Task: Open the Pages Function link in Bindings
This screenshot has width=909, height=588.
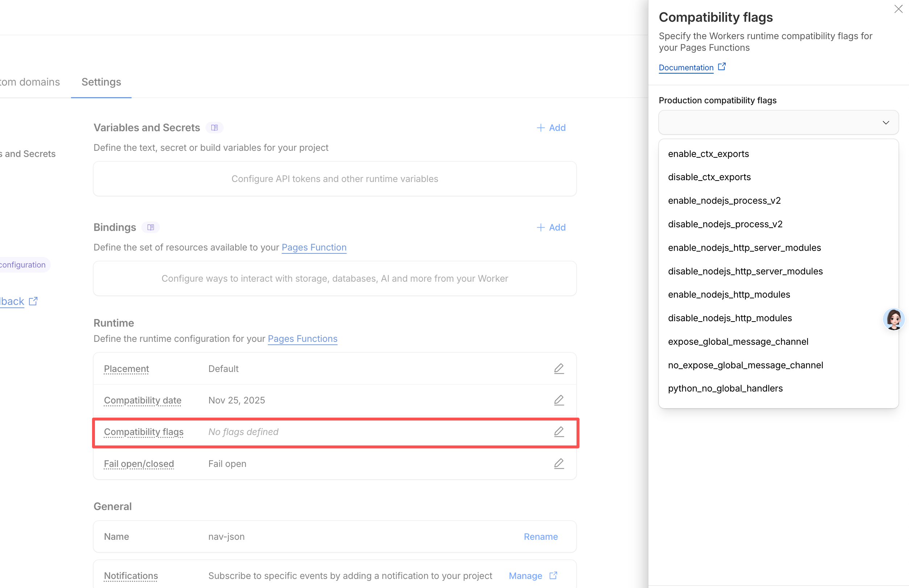Action: coord(314,247)
